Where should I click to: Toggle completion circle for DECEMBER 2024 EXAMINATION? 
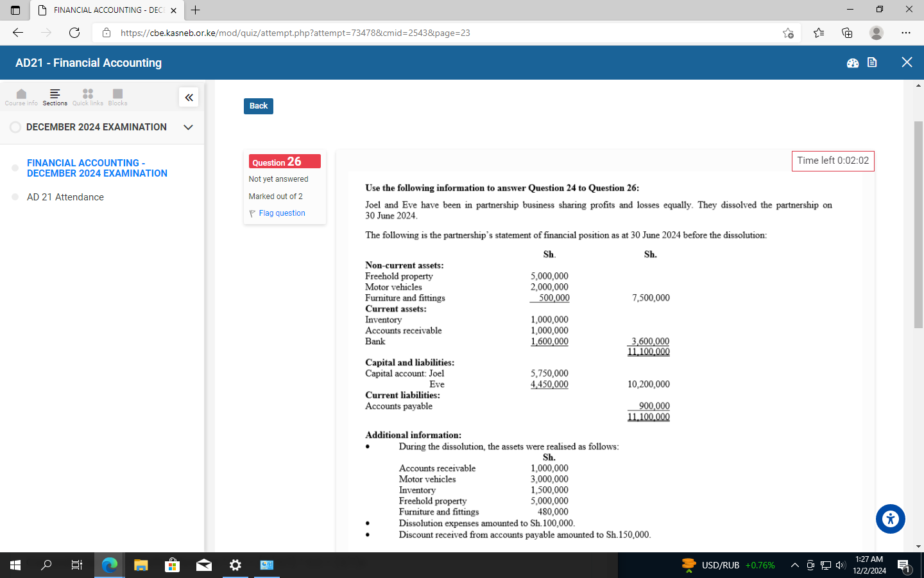coord(15,127)
